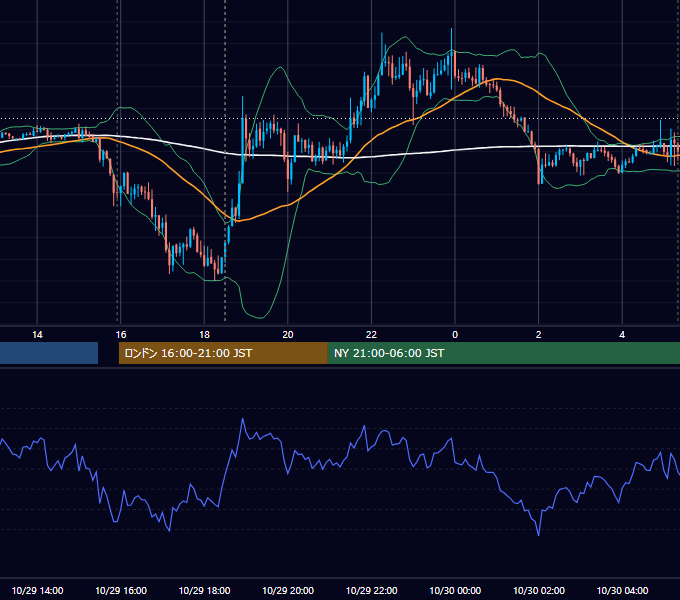Click the 10/29 22:00 date label
Image resolution: width=680 pixels, height=600 pixels.
(371, 590)
